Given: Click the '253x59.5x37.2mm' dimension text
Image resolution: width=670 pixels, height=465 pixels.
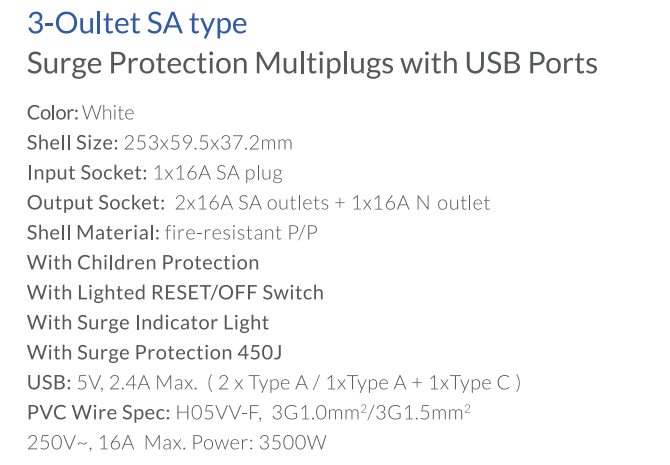Looking at the screenshot, I should click(x=208, y=143).
